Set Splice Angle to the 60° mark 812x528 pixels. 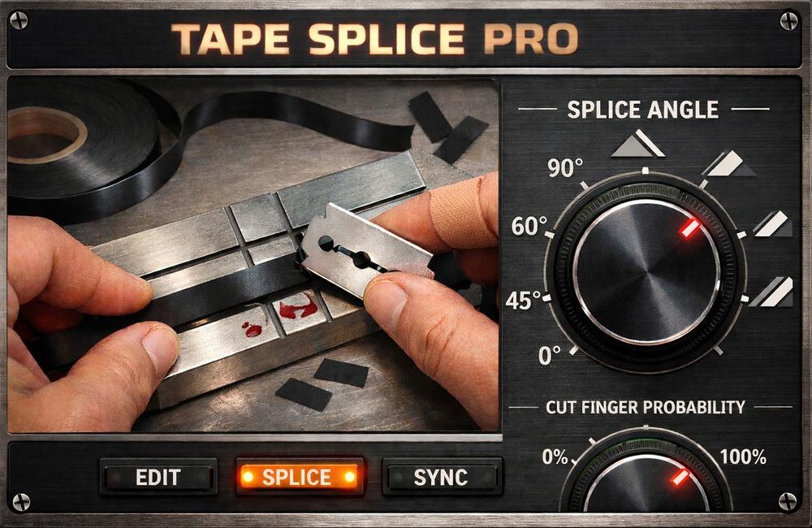pyautogui.click(x=529, y=227)
